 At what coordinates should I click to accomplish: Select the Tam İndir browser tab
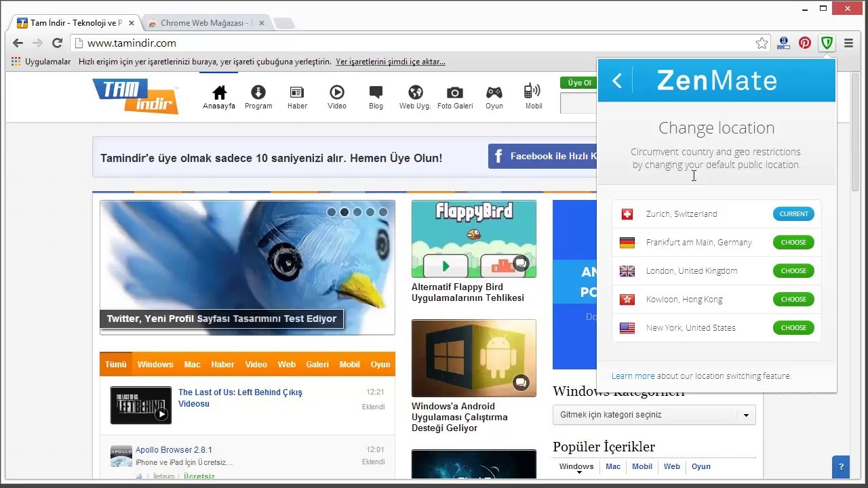pyautogui.click(x=76, y=23)
